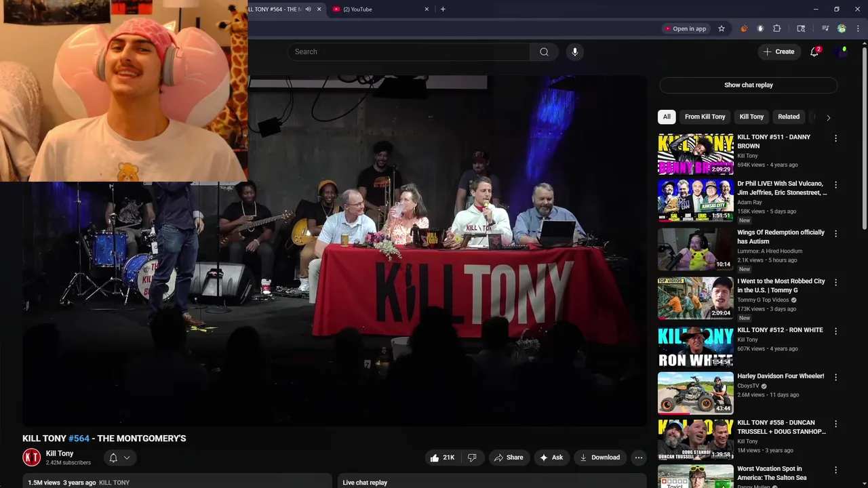Image resolution: width=868 pixels, height=488 pixels.
Task: Select the Kill Tony filter chip
Action: point(751,117)
